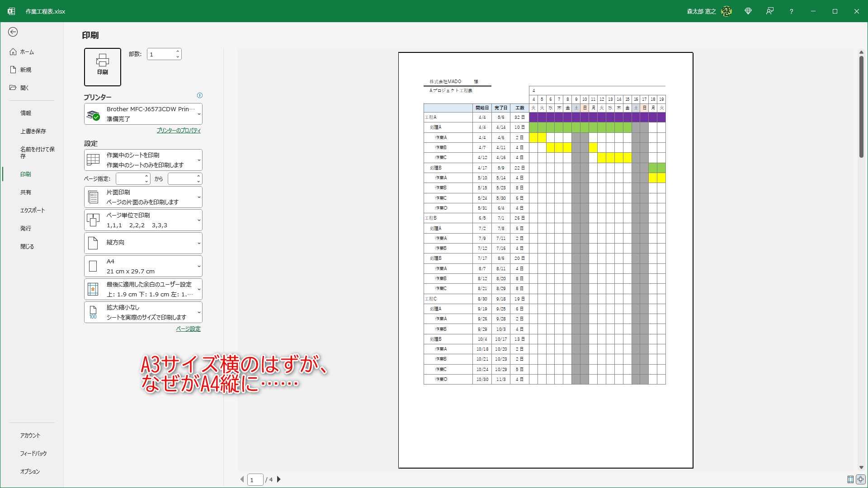Go to the next preview page arrow
This screenshot has width=868, height=488.
point(279,479)
